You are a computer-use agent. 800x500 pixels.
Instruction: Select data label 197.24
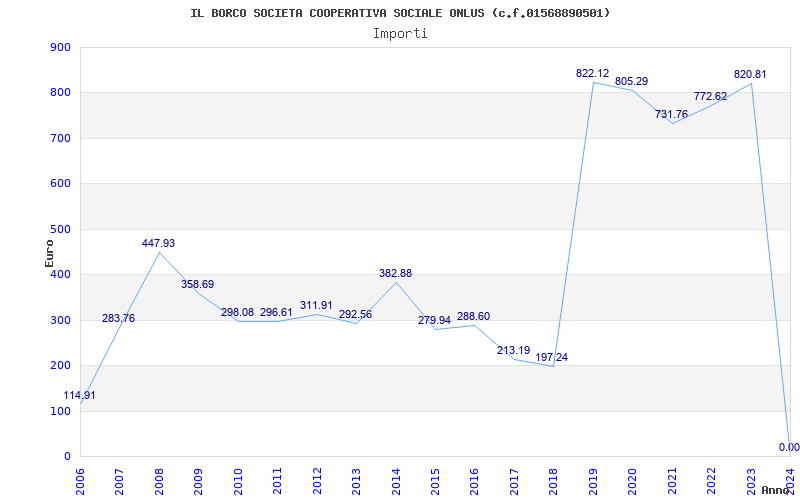point(552,357)
